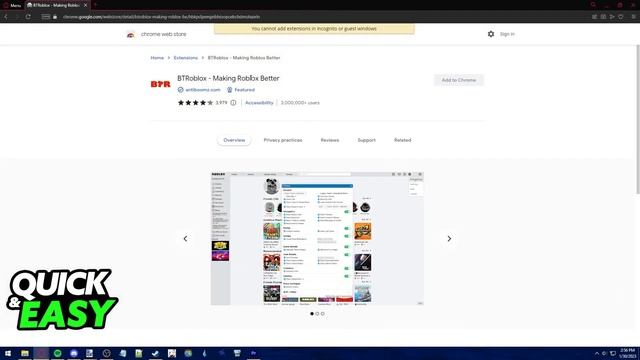Click the page vertical scrollbar
The height and width of the screenshot is (360, 640).
point(638,118)
